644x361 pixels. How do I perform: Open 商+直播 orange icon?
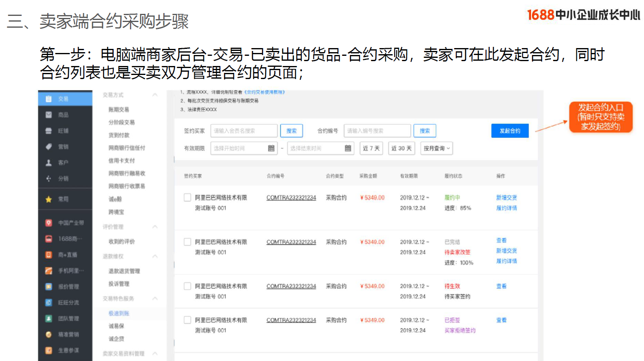click(49, 255)
